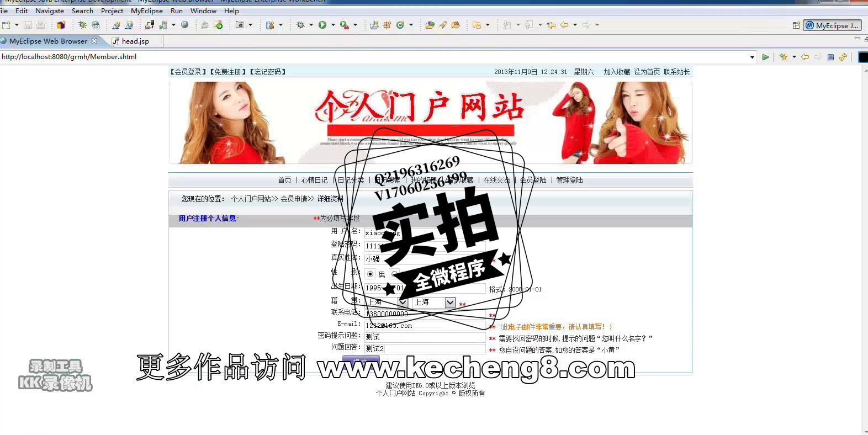Click the 【免费注册】 link

pos(227,72)
